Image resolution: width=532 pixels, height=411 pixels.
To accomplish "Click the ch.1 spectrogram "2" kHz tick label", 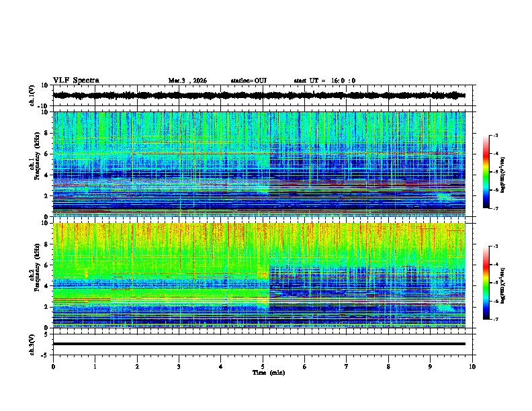I will 46,196.
